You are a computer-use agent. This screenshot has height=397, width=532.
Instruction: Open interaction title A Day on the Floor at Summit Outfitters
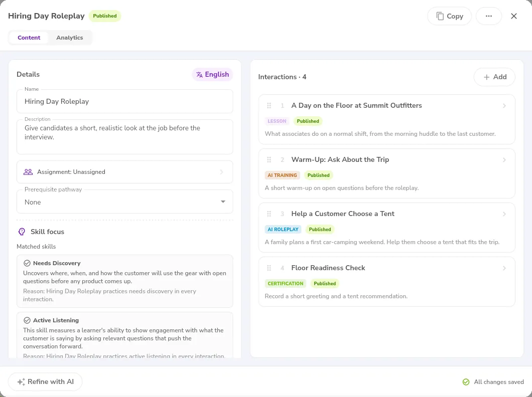(x=356, y=105)
